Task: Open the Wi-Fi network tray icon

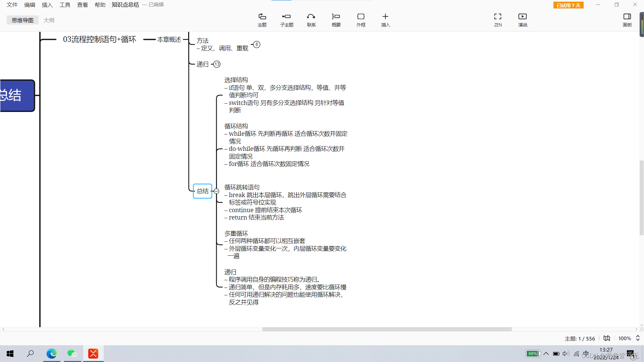Action: pos(577,354)
